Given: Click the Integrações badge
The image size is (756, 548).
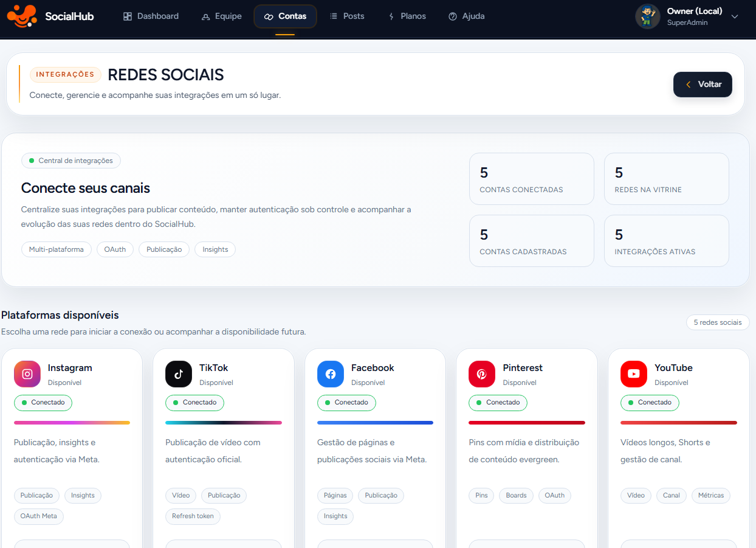Looking at the screenshot, I should click(66, 75).
